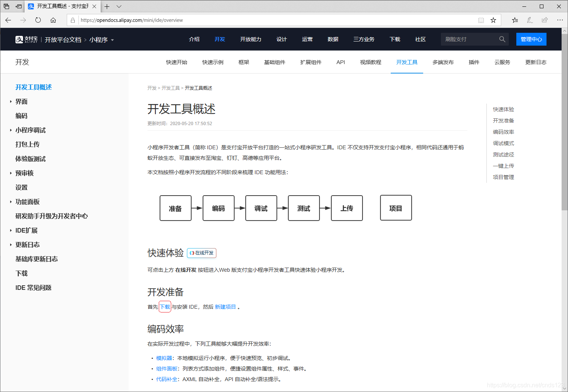Expand the 小程序调试 sidebar item
The image size is (568, 392).
coord(11,130)
